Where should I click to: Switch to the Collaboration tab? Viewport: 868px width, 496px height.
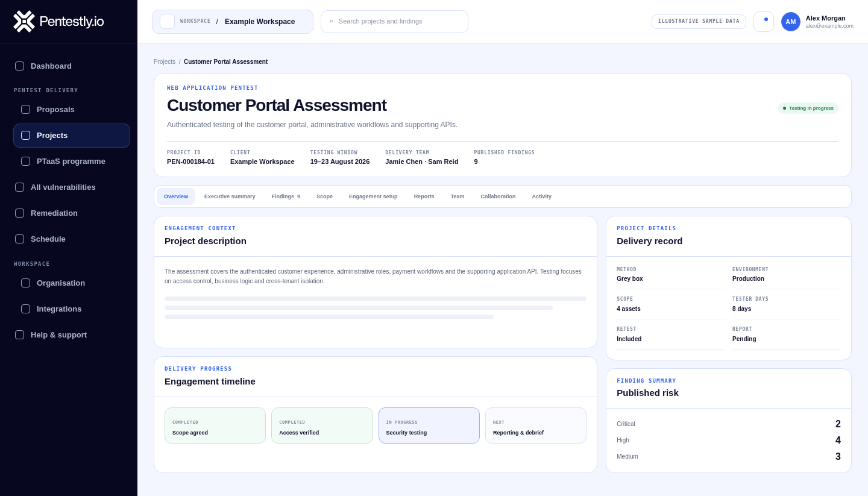pos(498,196)
